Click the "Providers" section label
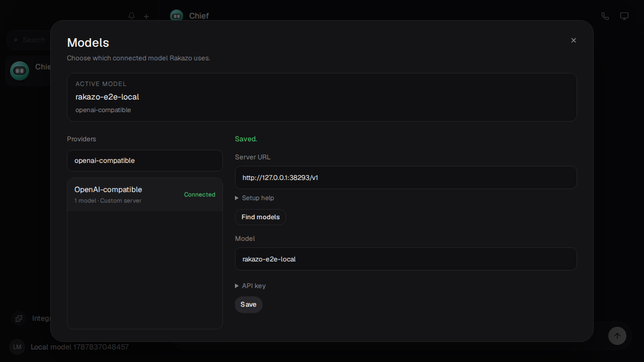This screenshot has width=644, height=362. click(82, 139)
